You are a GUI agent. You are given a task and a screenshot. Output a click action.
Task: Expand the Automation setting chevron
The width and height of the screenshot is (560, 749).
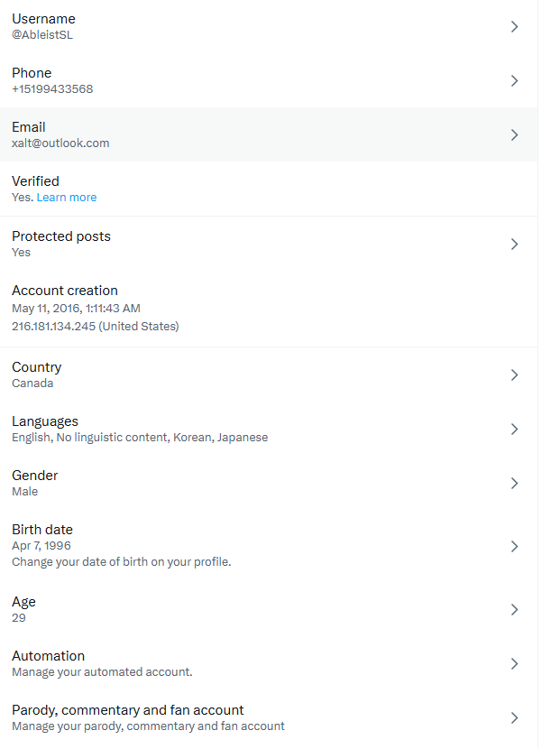click(514, 663)
